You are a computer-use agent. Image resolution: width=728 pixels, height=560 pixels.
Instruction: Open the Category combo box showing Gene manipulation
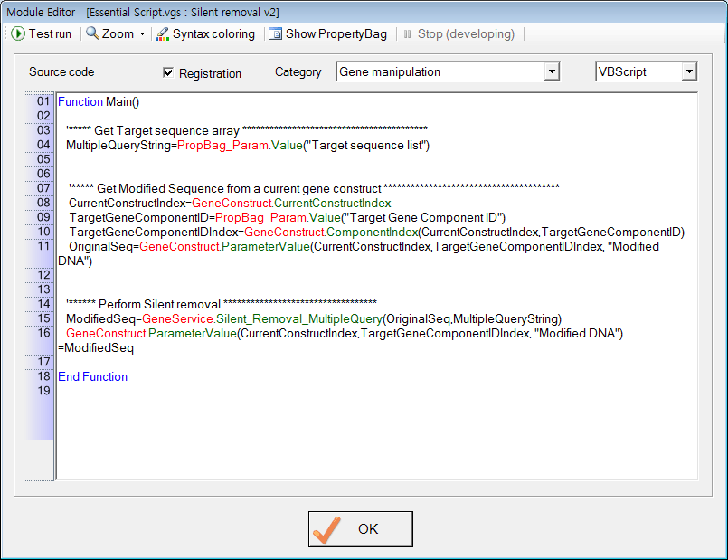447,71
